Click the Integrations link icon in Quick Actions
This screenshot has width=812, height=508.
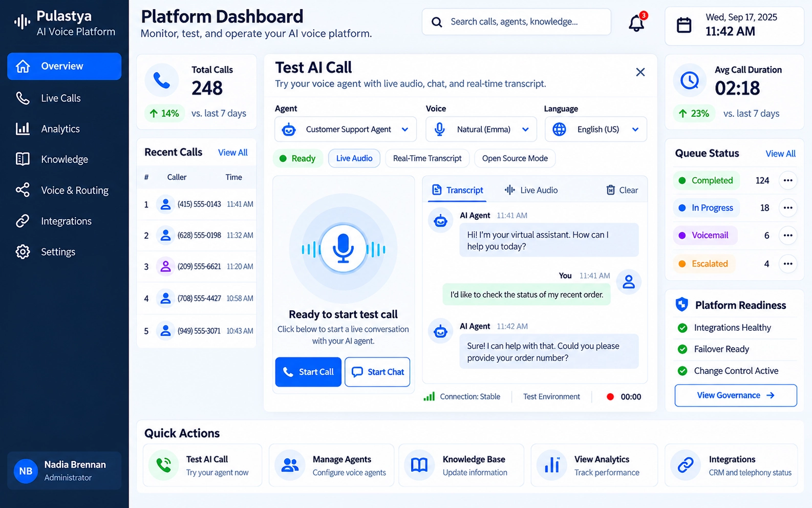coord(686,465)
